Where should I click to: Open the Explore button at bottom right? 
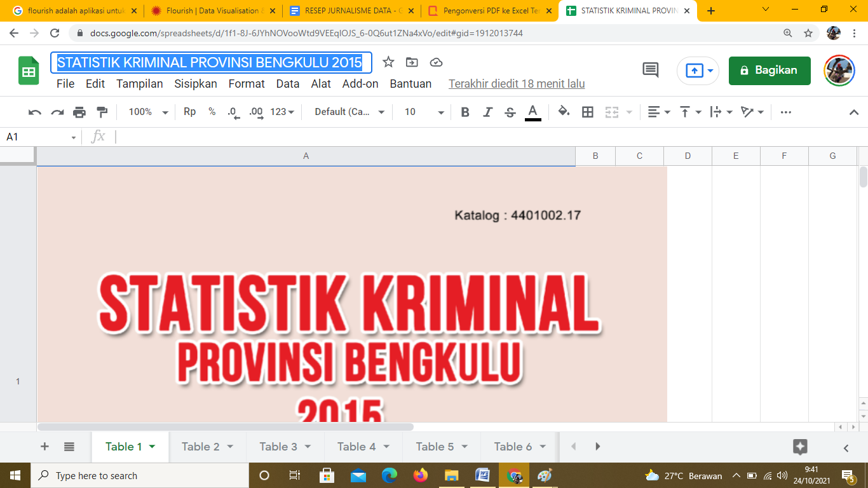click(800, 447)
